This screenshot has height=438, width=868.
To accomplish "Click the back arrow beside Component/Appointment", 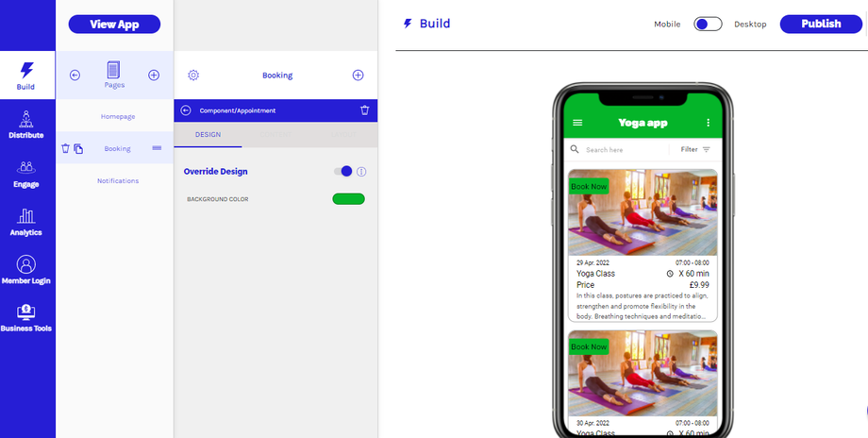I will coord(186,110).
